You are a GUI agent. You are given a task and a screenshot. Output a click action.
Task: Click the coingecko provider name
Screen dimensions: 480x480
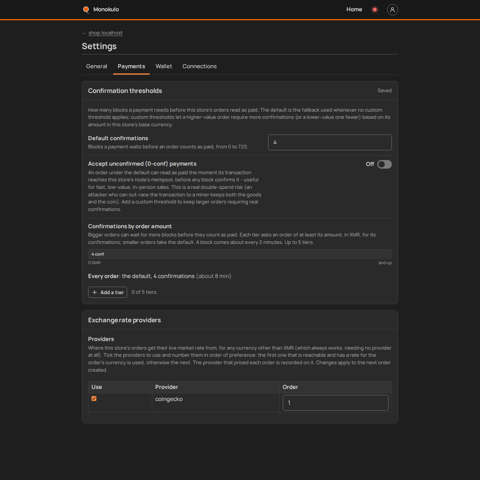pos(169,399)
